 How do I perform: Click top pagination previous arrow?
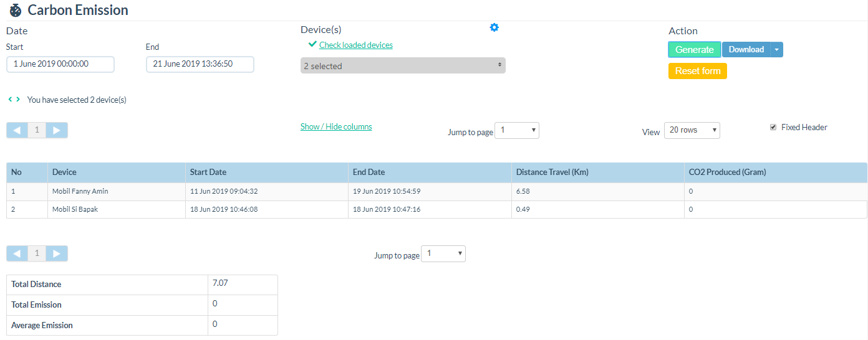click(x=17, y=130)
